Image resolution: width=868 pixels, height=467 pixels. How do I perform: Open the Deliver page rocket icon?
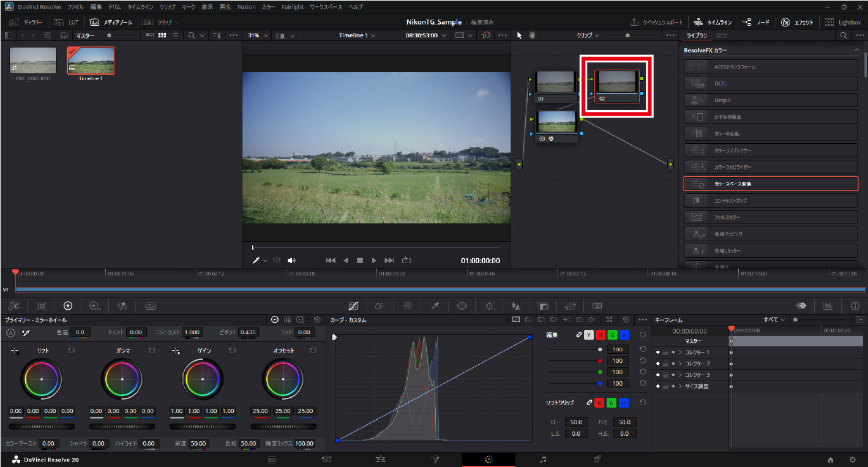pyautogui.click(x=597, y=459)
